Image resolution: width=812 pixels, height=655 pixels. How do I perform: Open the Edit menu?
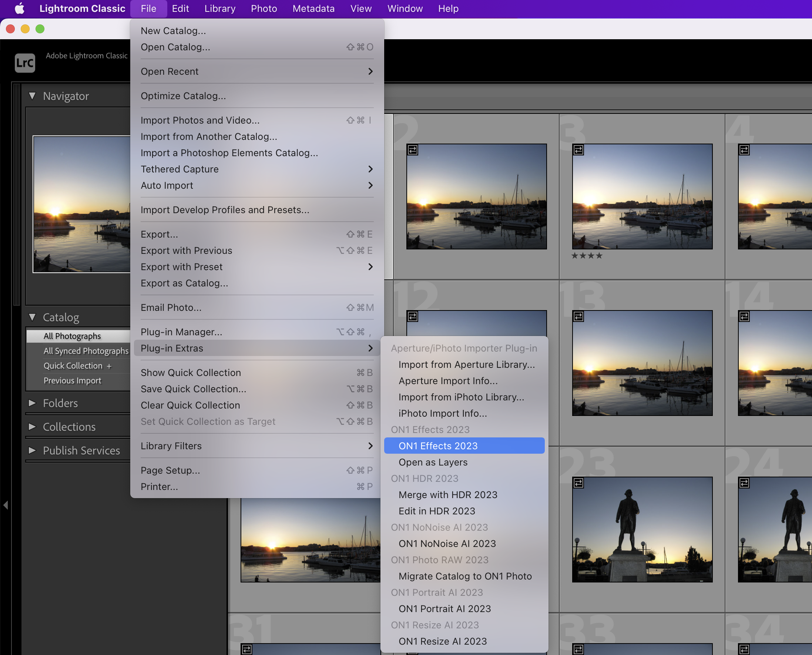pyautogui.click(x=180, y=9)
